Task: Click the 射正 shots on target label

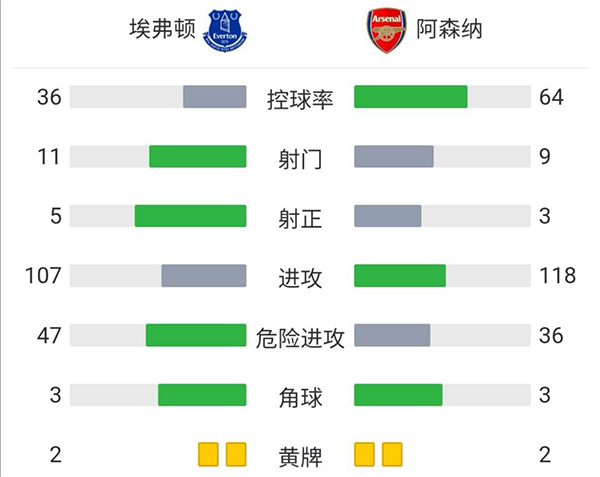Action: (300, 219)
